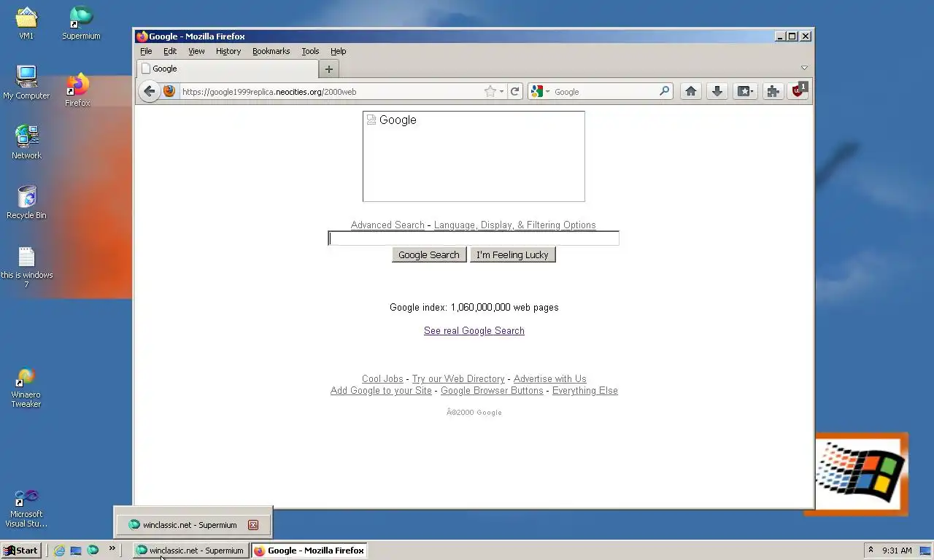Select the Microsoft Visual Studio shortcut
Image resolution: width=934 pixels, height=560 pixels.
(26, 507)
